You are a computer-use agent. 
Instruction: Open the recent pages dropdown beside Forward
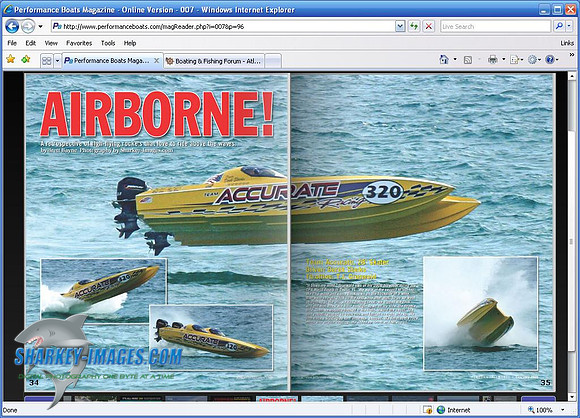[40, 27]
